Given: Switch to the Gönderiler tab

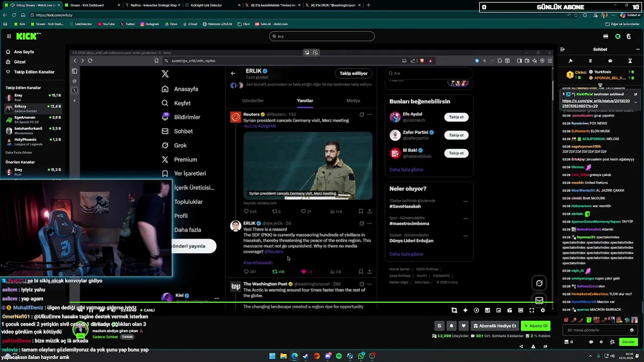Looking at the screenshot, I should (x=253, y=101).
